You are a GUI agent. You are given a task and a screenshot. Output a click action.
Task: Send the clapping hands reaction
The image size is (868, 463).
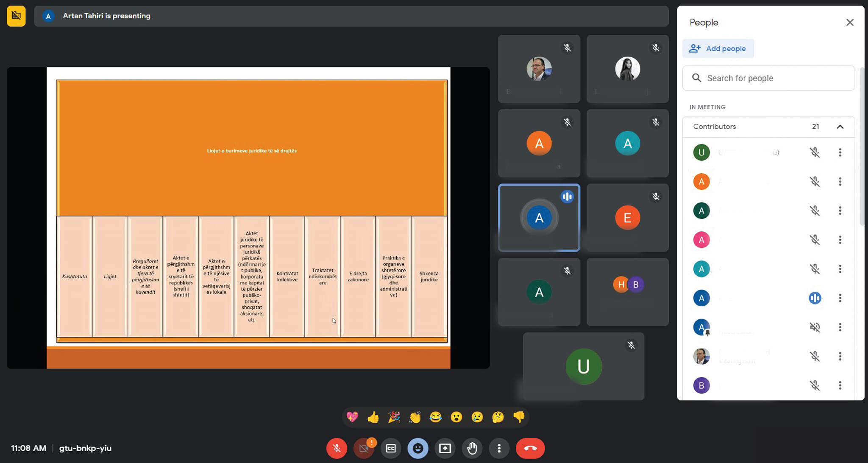point(415,417)
